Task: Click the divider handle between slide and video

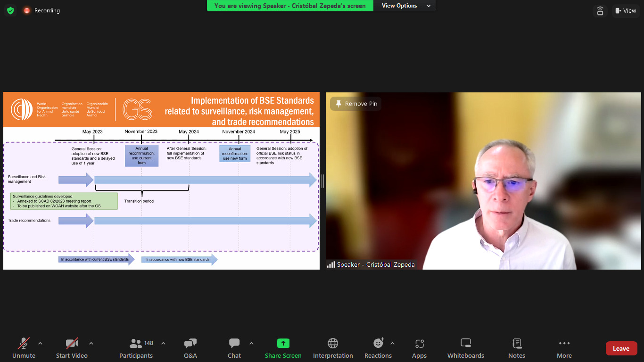Action: tap(322, 181)
